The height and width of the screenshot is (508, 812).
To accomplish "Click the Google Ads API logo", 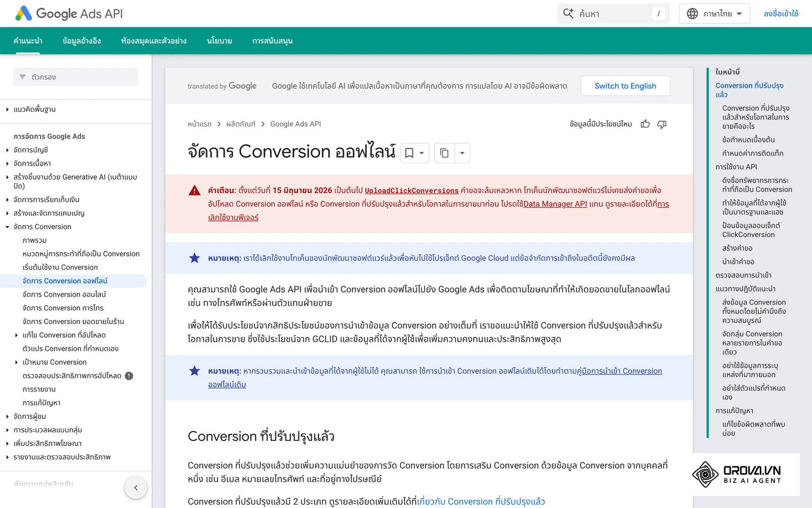I will pyautogui.click(x=69, y=14).
